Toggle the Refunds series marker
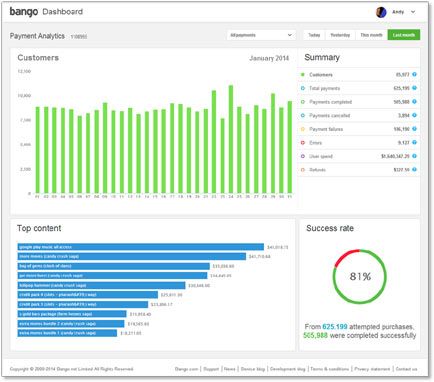The height and width of the screenshot is (382, 434). pos(303,170)
